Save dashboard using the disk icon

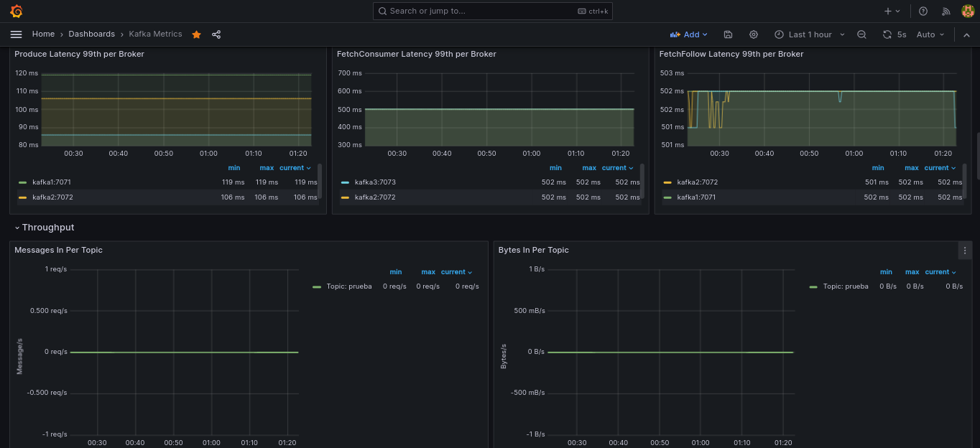(728, 34)
